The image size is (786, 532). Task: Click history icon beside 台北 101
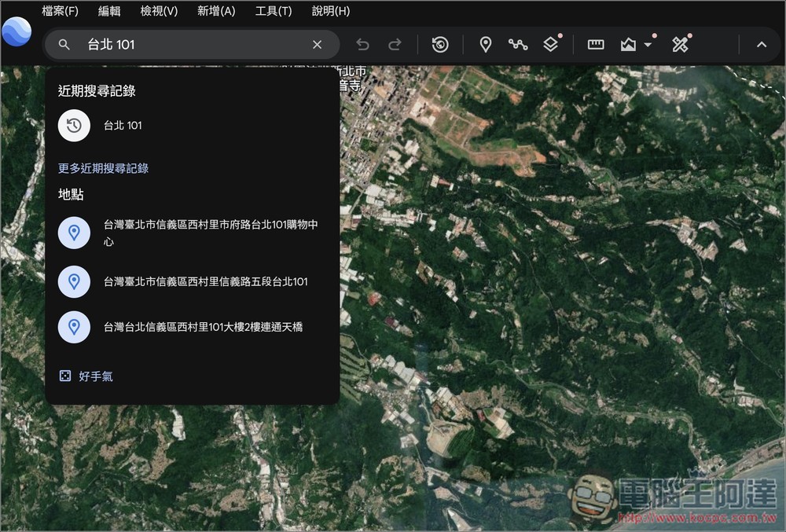click(x=74, y=125)
